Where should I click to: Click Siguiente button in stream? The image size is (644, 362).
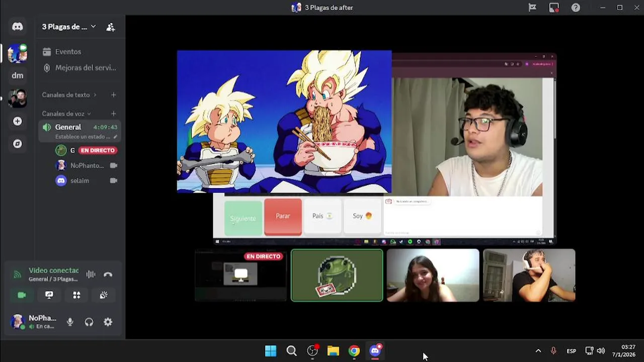(243, 218)
